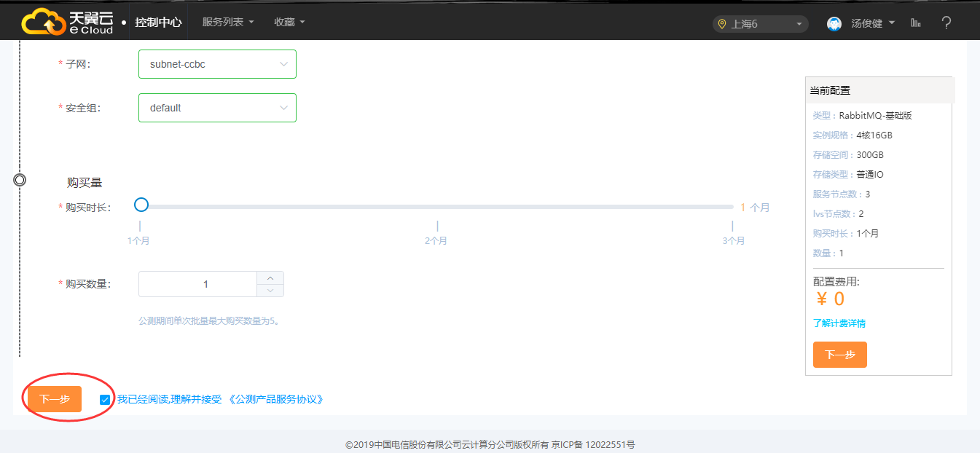Open the 《公测产品服务协议》 link

tap(275, 399)
